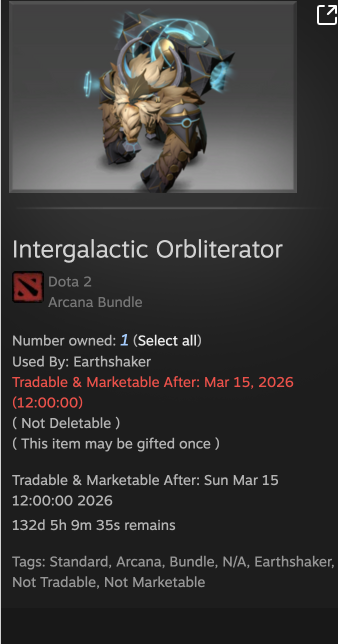The width and height of the screenshot is (338, 644).
Task: Click the Used By: Earthshaker line
Action: coord(81,361)
